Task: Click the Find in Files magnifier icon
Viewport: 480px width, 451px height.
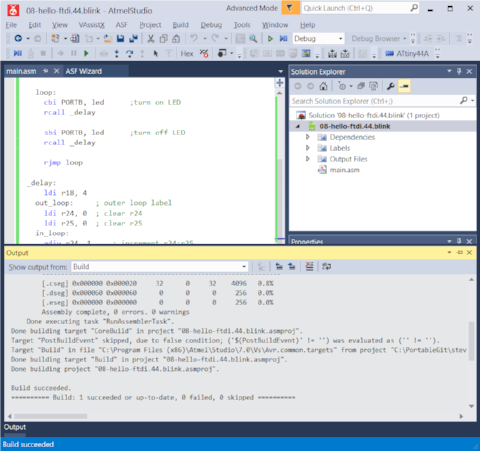Action: point(253,39)
